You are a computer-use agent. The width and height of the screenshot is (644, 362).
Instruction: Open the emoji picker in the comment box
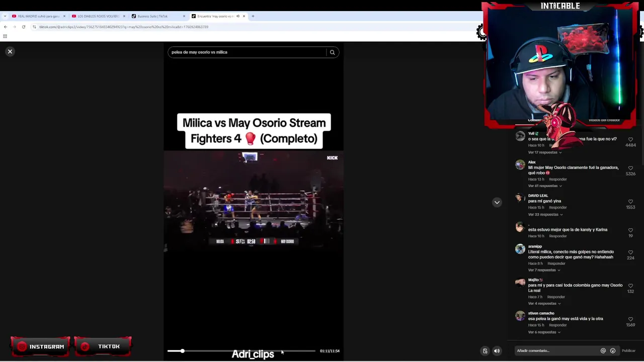[x=612, y=351]
